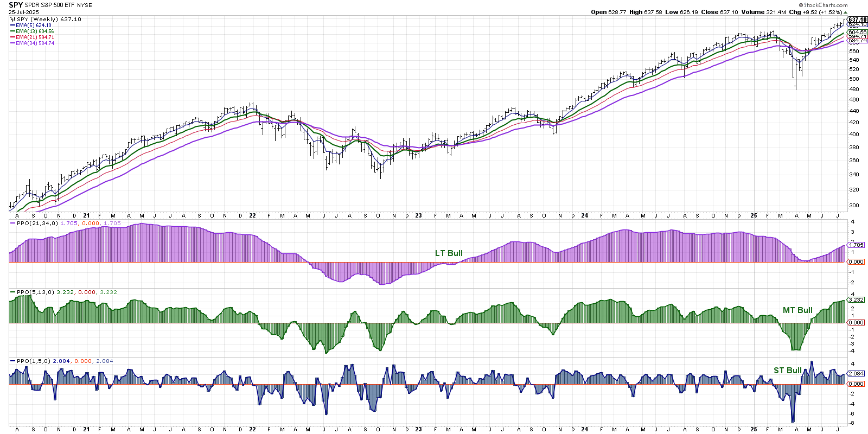Click the ST Bull annotation label
This screenshot has height=434, width=868.
pyautogui.click(x=787, y=371)
